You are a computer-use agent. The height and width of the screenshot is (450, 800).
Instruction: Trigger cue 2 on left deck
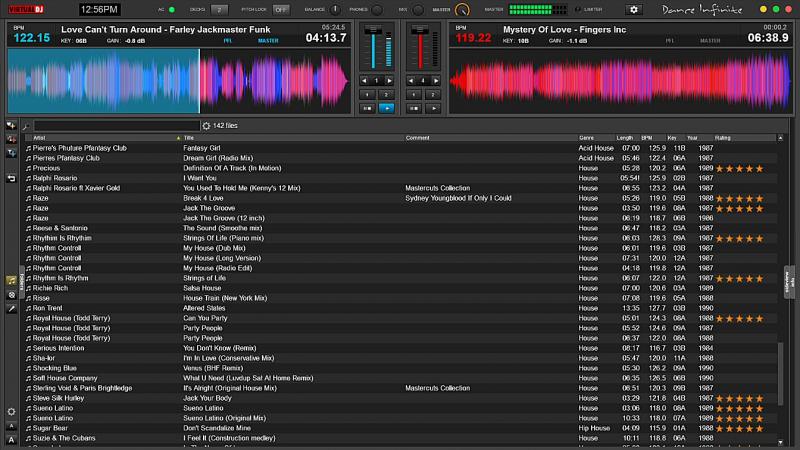coord(386,95)
